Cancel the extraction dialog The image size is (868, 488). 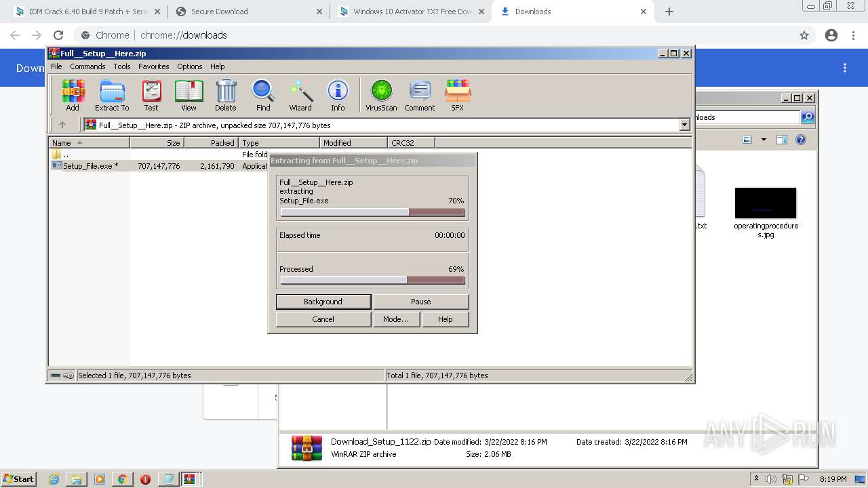[323, 319]
